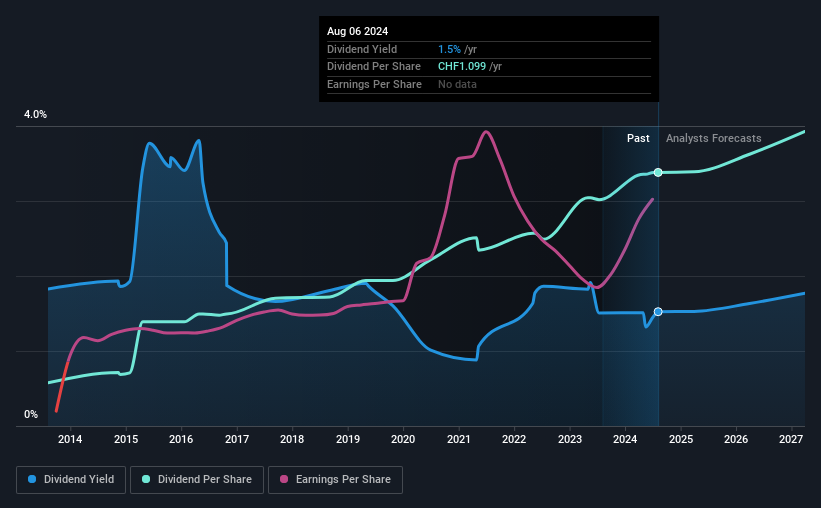This screenshot has width=821, height=508.
Task: Click the 2021 x-axis label
Action: click(x=459, y=439)
